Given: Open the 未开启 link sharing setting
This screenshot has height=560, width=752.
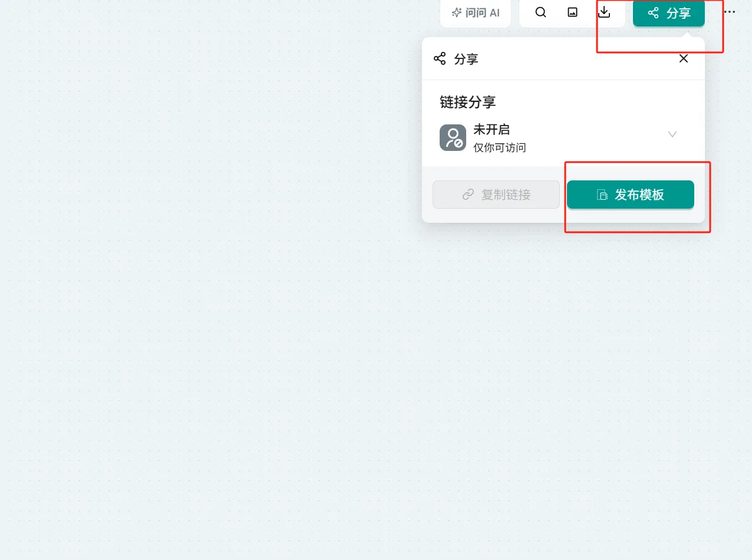Looking at the screenshot, I should click(x=492, y=130).
